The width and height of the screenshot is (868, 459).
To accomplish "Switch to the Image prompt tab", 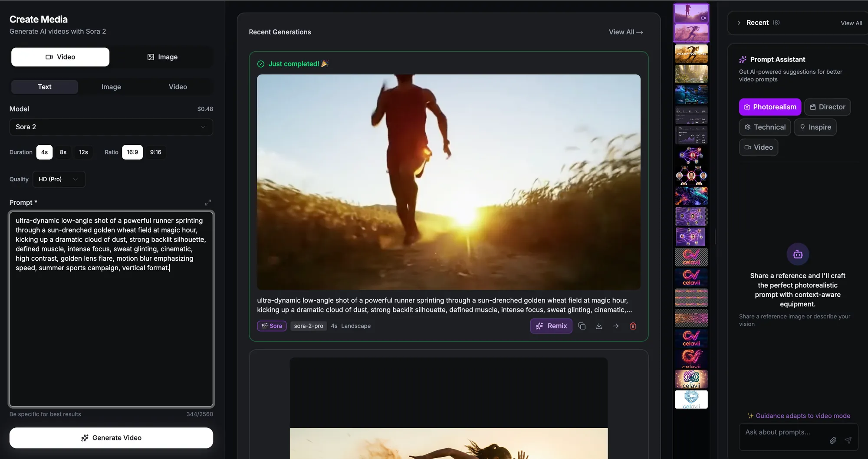I will click(111, 87).
